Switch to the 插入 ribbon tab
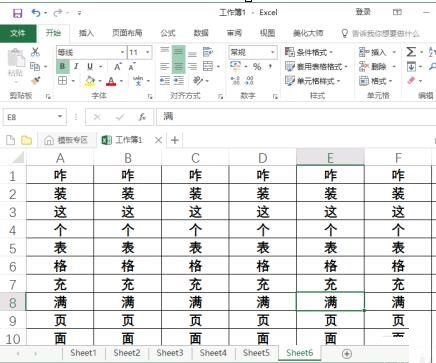 86,33
